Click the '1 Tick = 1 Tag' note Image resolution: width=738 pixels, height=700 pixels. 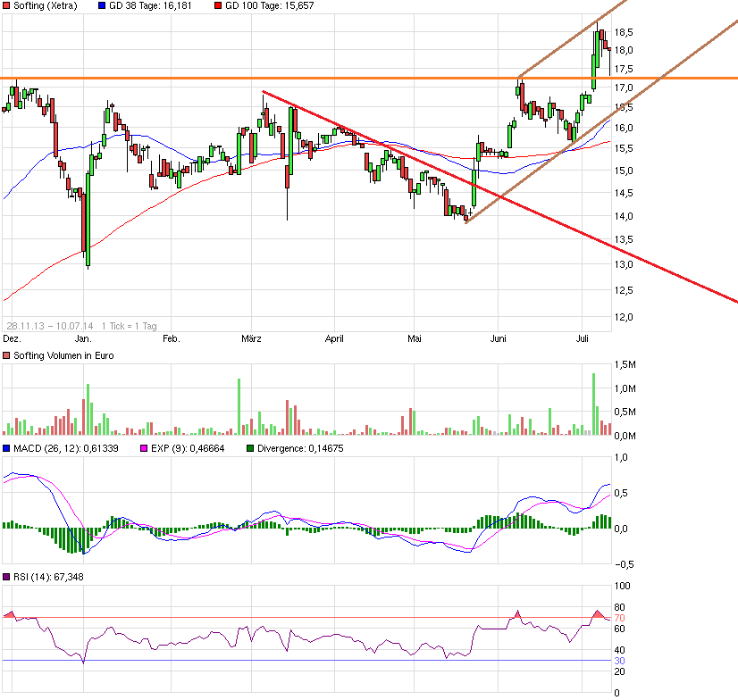click(130, 326)
